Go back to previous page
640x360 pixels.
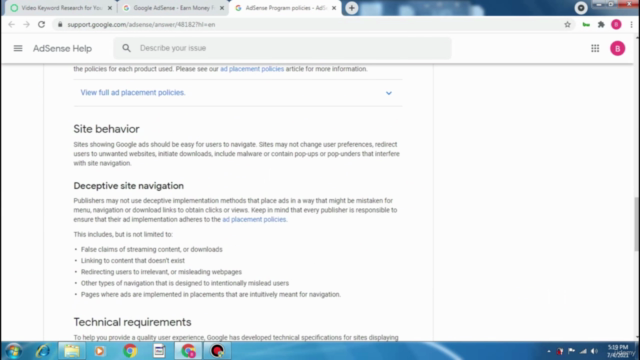point(11,24)
